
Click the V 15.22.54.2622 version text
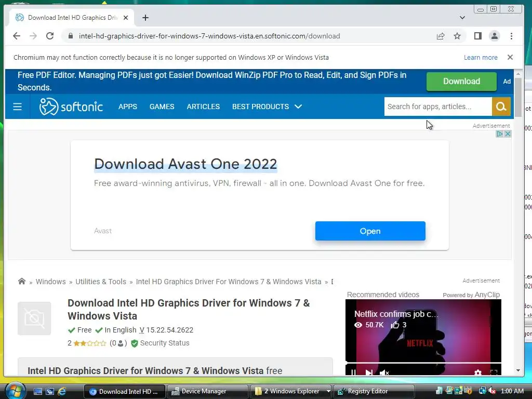coord(166,330)
